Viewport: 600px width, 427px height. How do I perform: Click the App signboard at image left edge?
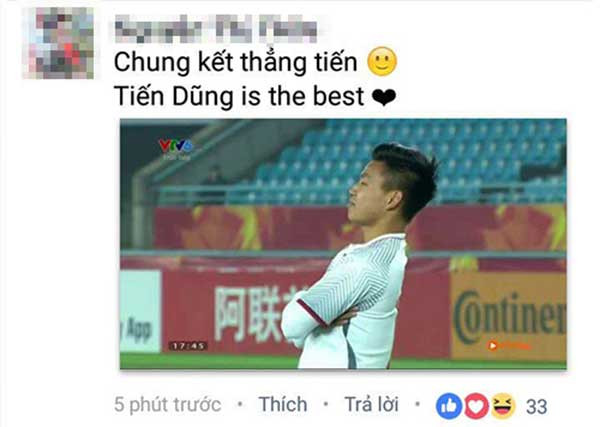[x=140, y=311]
